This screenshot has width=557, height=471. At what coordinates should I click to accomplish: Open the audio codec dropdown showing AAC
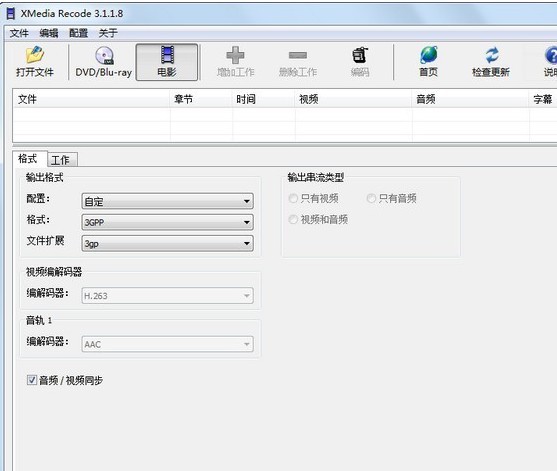click(167, 344)
